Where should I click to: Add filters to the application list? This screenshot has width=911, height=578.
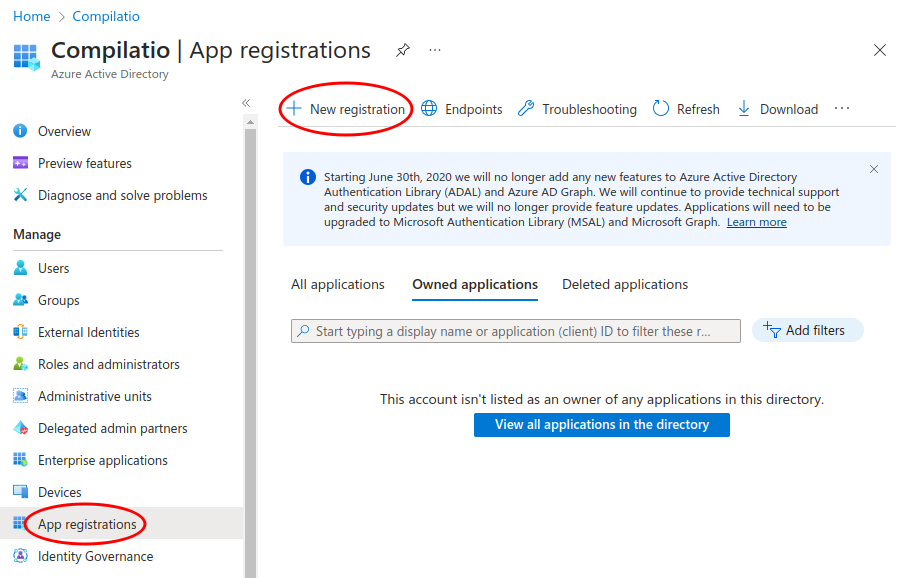point(807,330)
